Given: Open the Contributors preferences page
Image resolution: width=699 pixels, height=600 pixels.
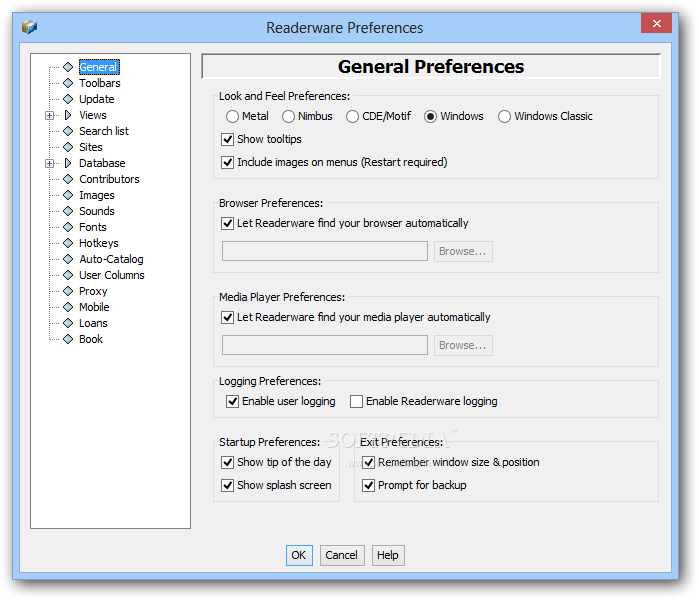Looking at the screenshot, I should click(x=109, y=179).
